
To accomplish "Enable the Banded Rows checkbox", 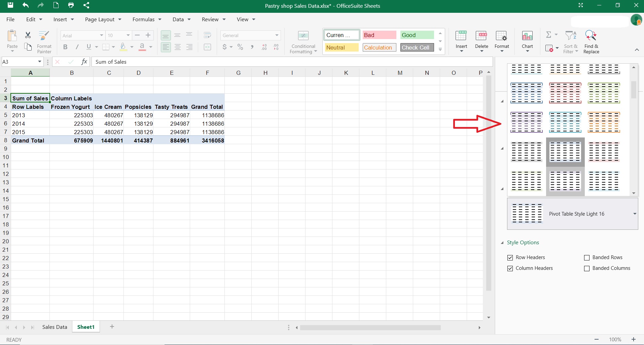I will (x=587, y=258).
